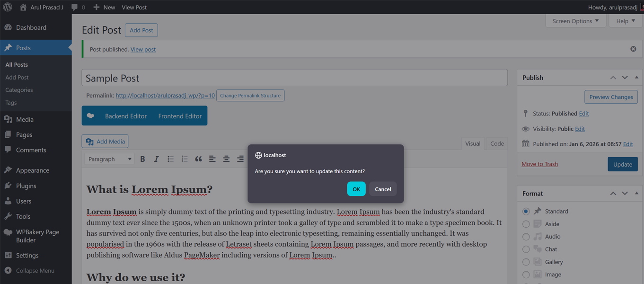The height and width of the screenshot is (284, 644).
Task: Align text center
Action: coord(226,159)
